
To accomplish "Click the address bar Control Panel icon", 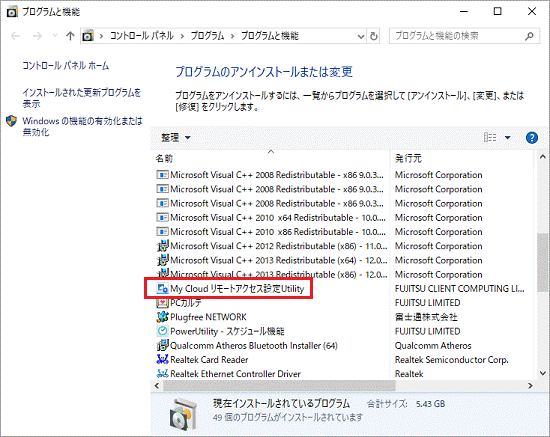I will [88, 36].
